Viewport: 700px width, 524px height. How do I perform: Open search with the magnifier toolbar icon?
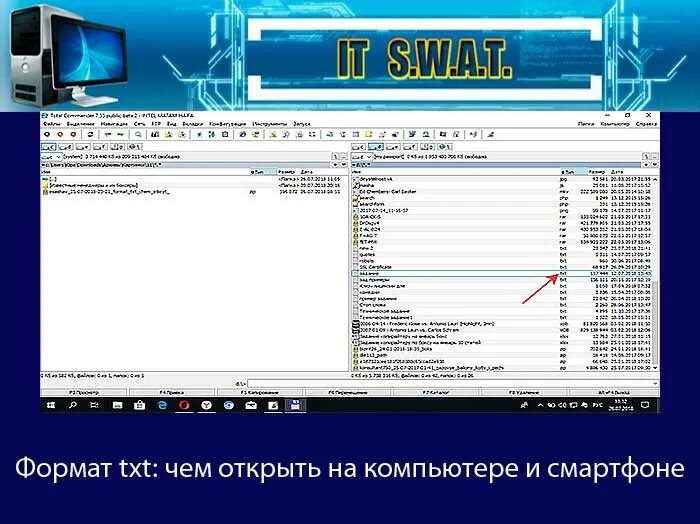point(138,134)
